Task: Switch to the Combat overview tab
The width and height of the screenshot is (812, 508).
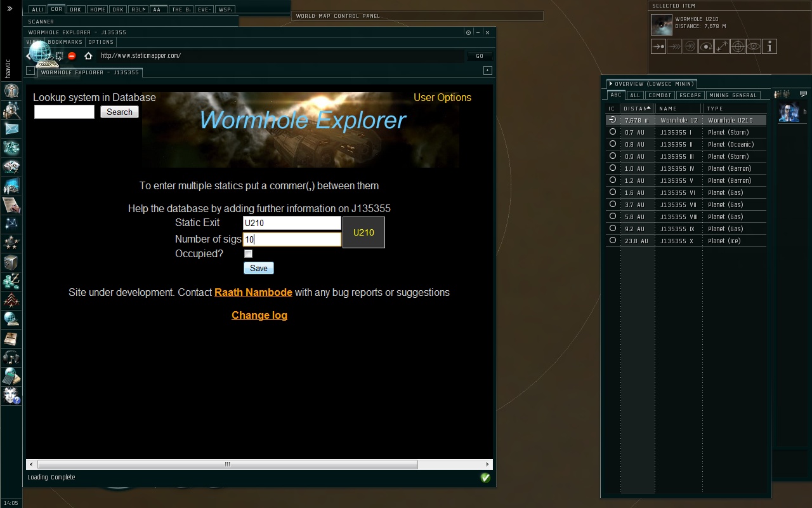Action: [659, 95]
